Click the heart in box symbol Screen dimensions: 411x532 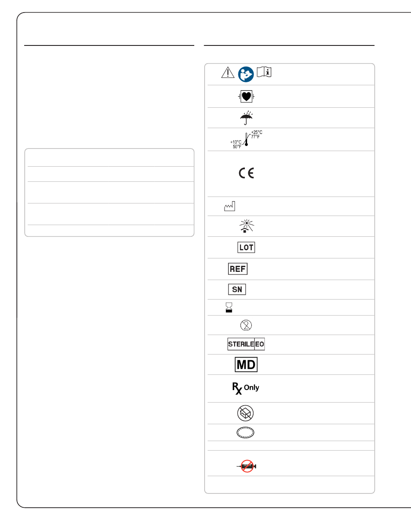pos(247,97)
